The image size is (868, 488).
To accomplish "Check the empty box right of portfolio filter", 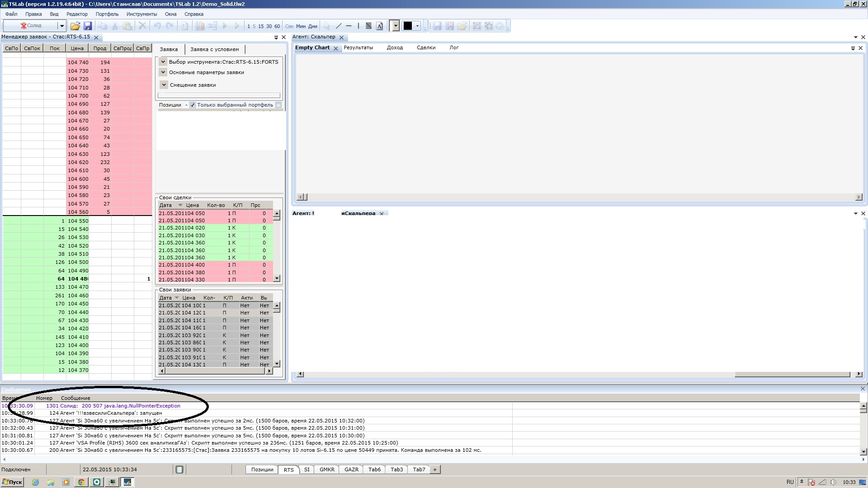I will (x=278, y=105).
